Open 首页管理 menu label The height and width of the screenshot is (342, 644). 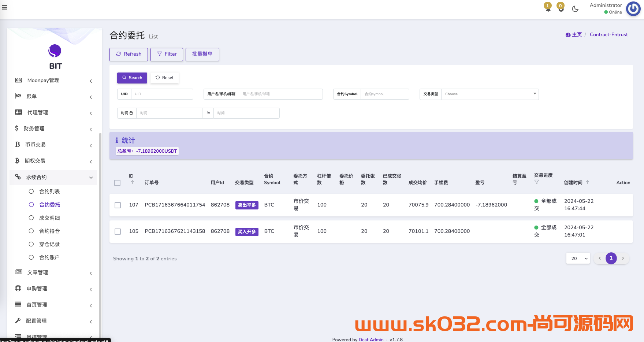pyautogui.click(x=37, y=305)
